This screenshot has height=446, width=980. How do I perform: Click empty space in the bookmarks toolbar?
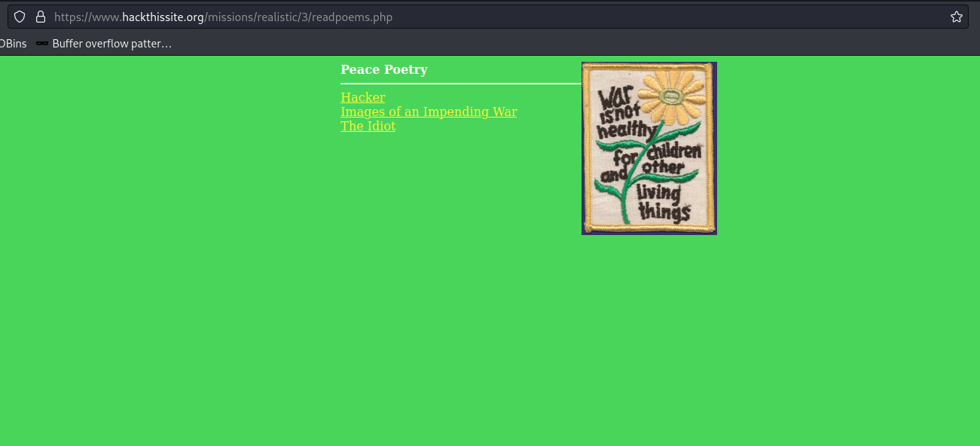[x=527, y=44]
